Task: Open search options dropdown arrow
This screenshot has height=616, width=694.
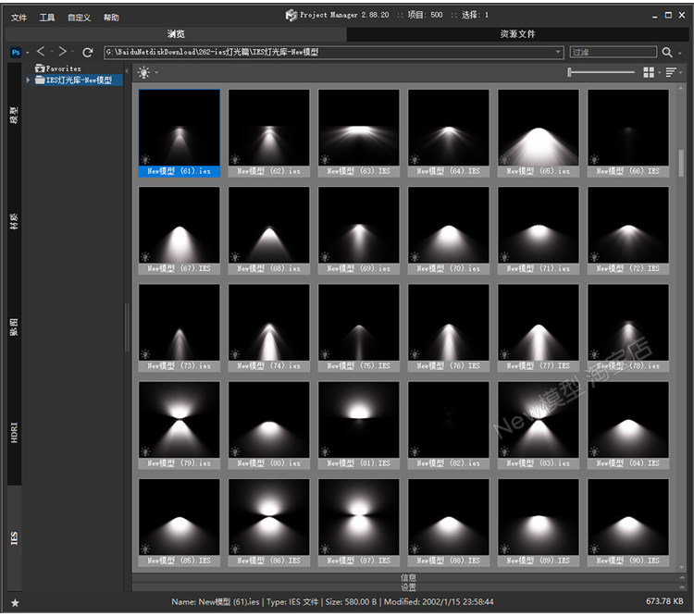Action: [x=680, y=54]
